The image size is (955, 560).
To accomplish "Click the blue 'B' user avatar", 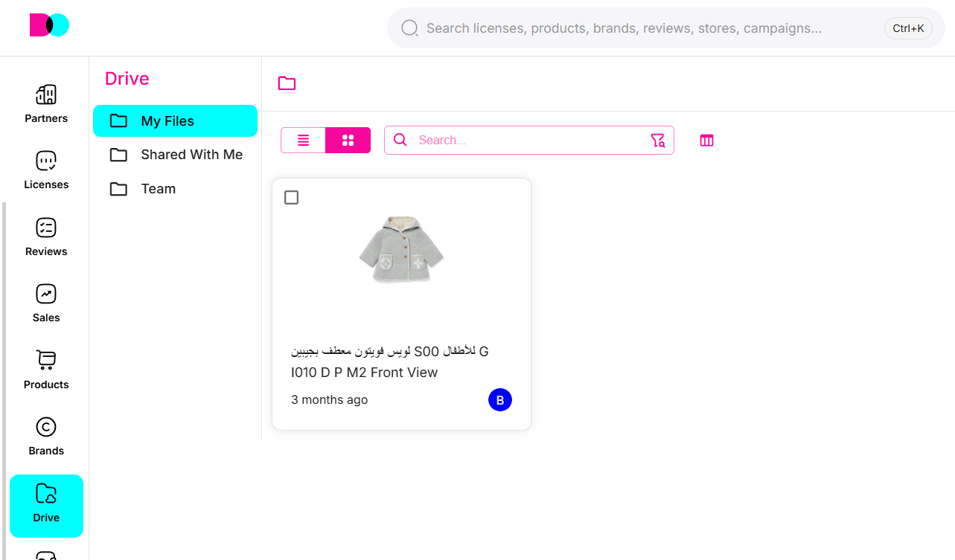I will click(500, 400).
